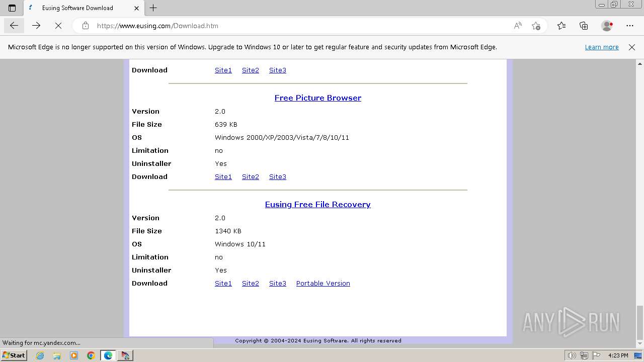Download Free Picture Browser from Site1
Image resolution: width=644 pixels, height=362 pixels.
tap(223, 177)
